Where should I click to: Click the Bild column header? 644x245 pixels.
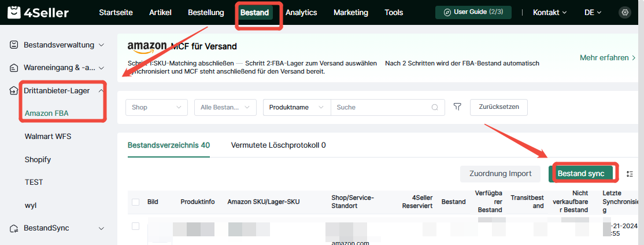click(x=153, y=202)
